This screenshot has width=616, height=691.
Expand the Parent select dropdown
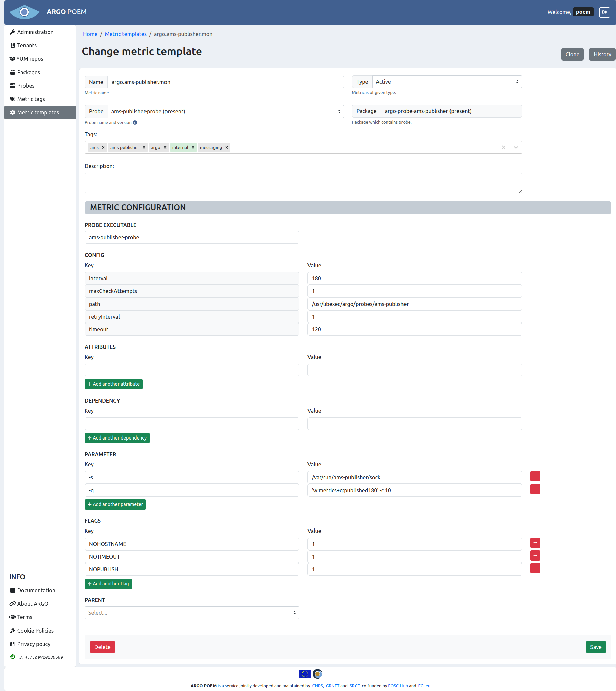point(192,613)
